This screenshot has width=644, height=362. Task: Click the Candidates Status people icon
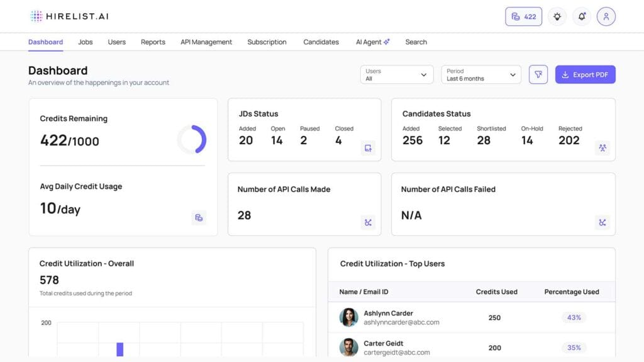pos(602,148)
